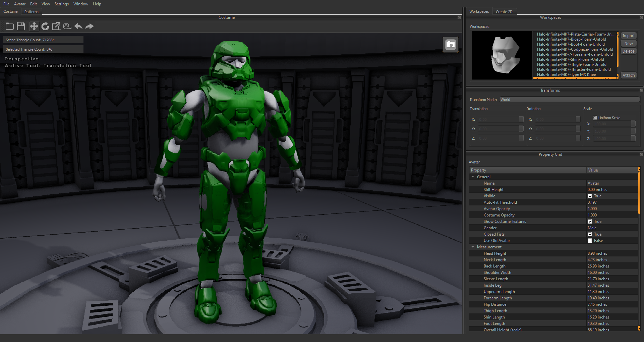
Task: Select Halo-Infinite-MK7-Thruster-Foam-Unfold workspace
Action: click(x=574, y=69)
